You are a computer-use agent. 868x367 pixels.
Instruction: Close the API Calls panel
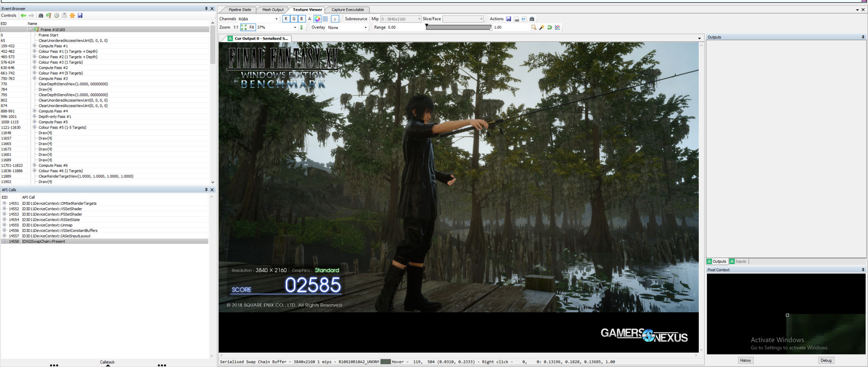click(212, 190)
